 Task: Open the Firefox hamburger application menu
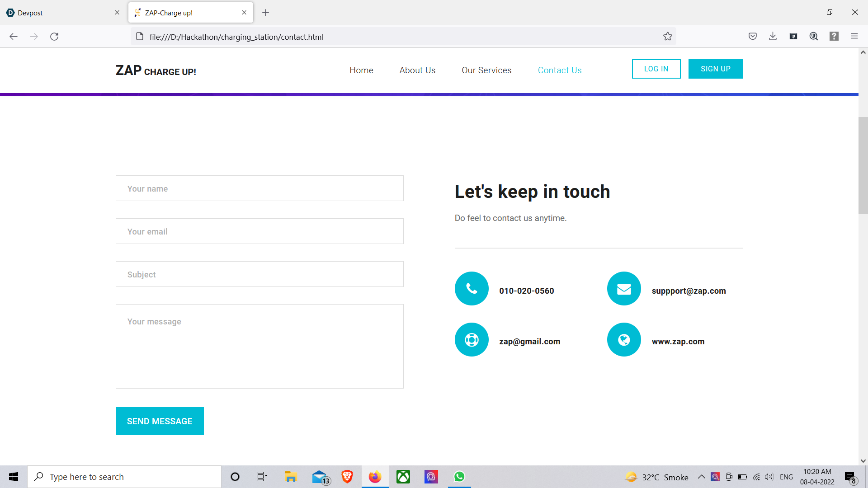pyautogui.click(x=854, y=37)
